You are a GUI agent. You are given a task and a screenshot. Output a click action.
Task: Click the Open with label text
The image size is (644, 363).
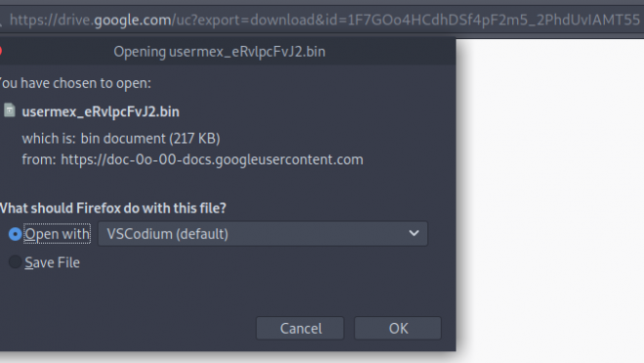pos(57,234)
